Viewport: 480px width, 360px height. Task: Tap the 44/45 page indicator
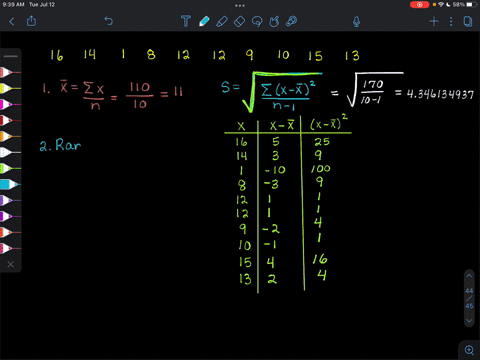(x=469, y=298)
